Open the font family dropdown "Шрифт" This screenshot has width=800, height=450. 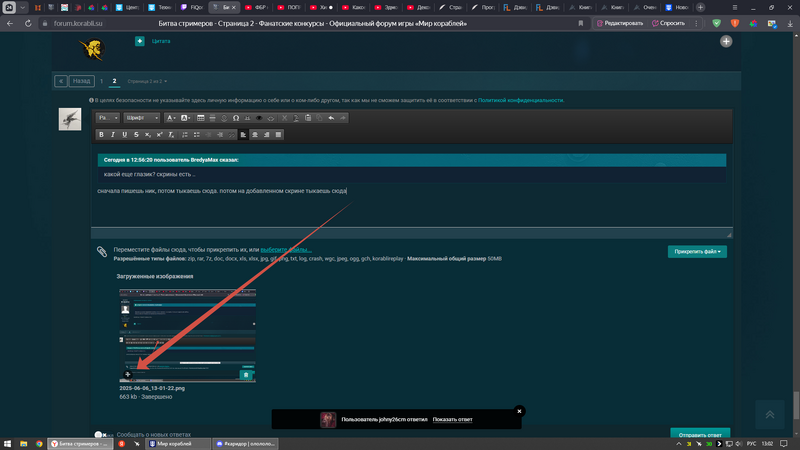click(142, 118)
